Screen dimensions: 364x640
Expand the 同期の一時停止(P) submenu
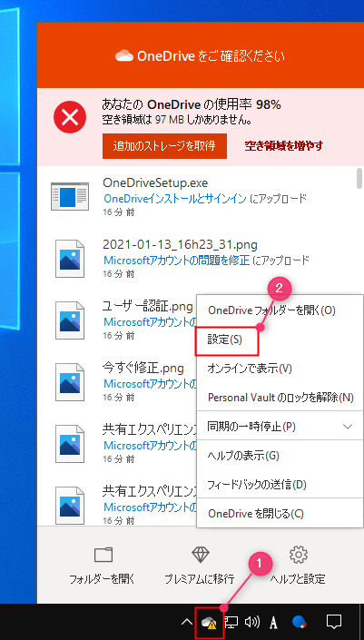280,427
